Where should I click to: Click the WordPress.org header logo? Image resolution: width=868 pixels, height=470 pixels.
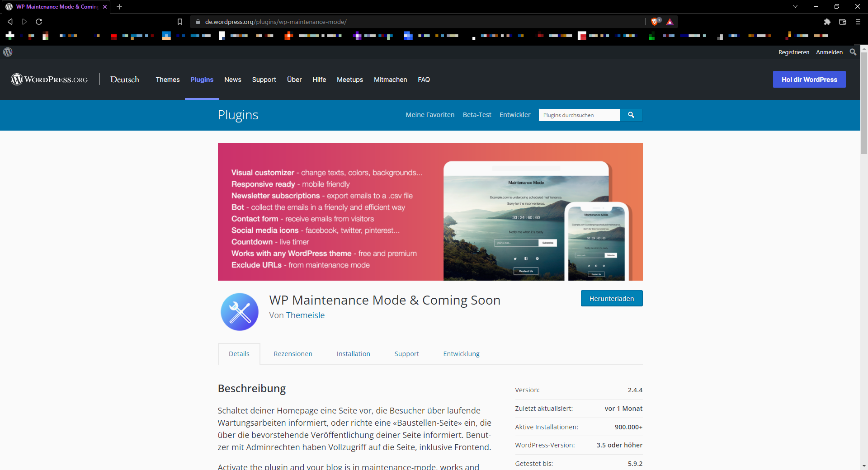(49, 80)
